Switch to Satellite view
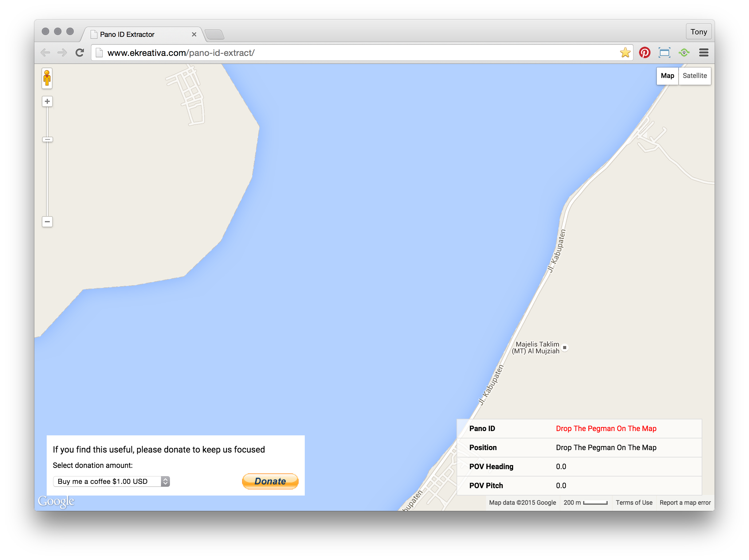The width and height of the screenshot is (749, 560). (695, 76)
